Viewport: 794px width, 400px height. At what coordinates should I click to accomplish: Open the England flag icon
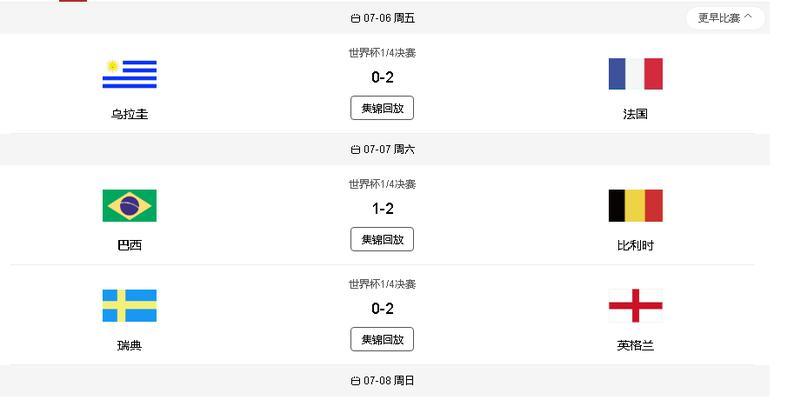click(x=636, y=306)
